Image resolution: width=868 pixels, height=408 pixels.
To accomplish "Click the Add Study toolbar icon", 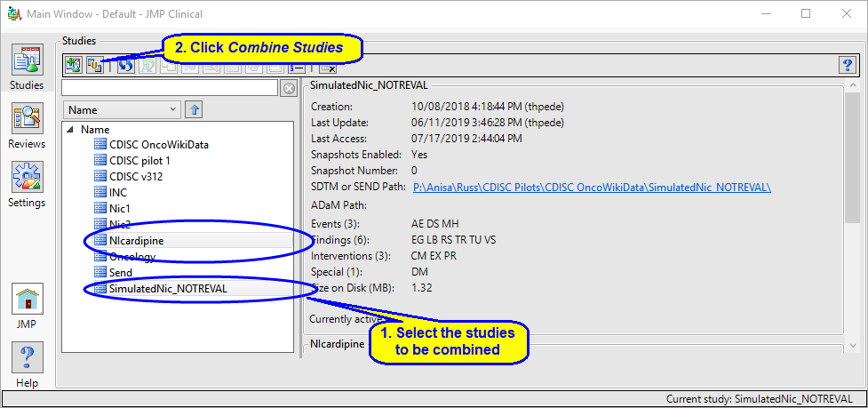I will 74,65.
